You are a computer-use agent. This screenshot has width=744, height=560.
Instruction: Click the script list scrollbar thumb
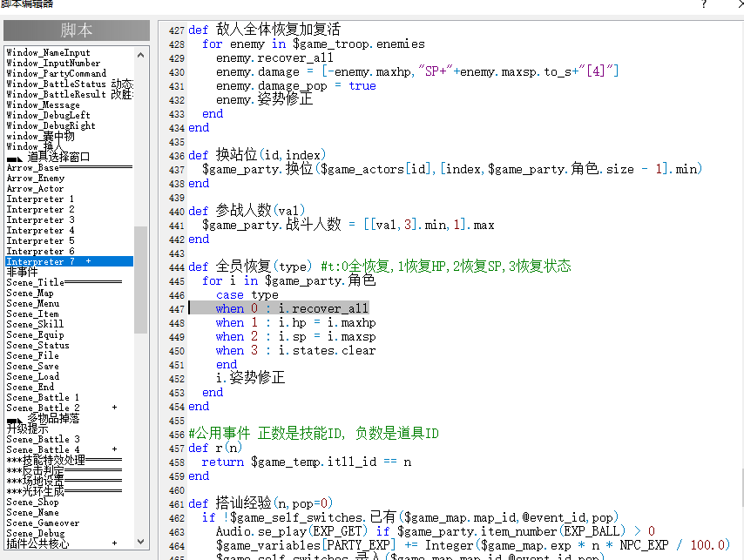point(140,280)
